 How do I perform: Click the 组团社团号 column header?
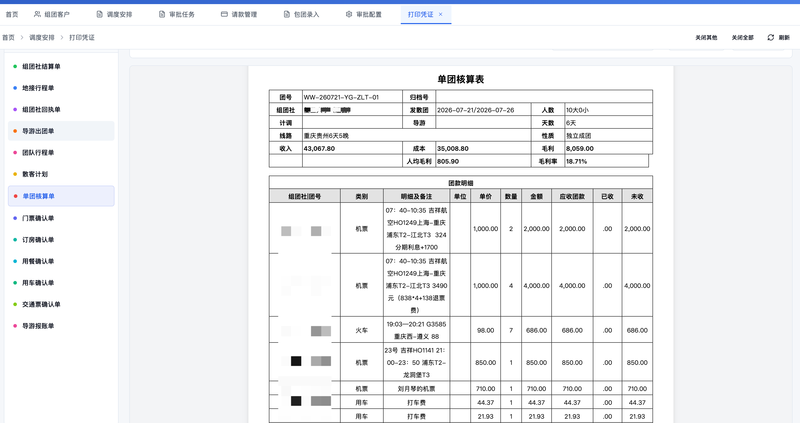(x=305, y=196)
